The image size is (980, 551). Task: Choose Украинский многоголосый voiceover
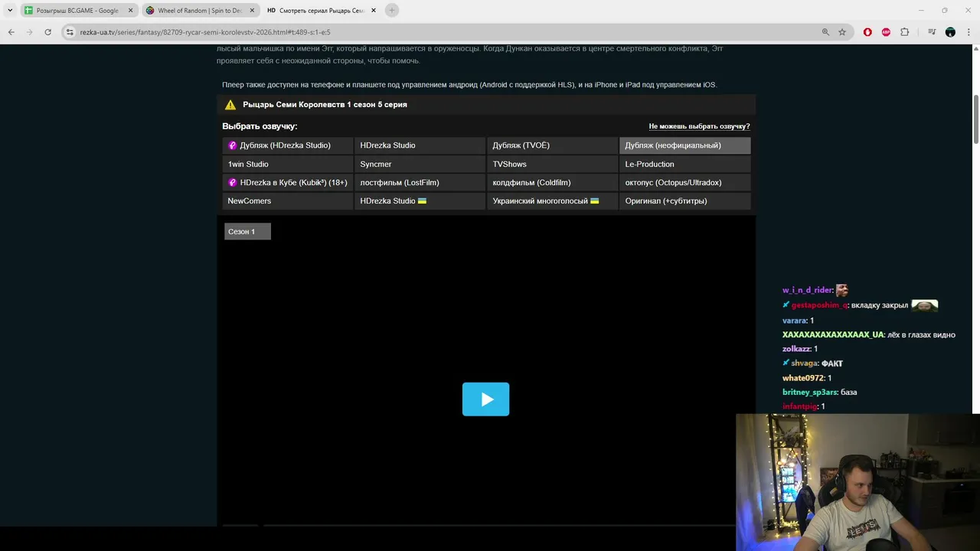tap(552, 201)
